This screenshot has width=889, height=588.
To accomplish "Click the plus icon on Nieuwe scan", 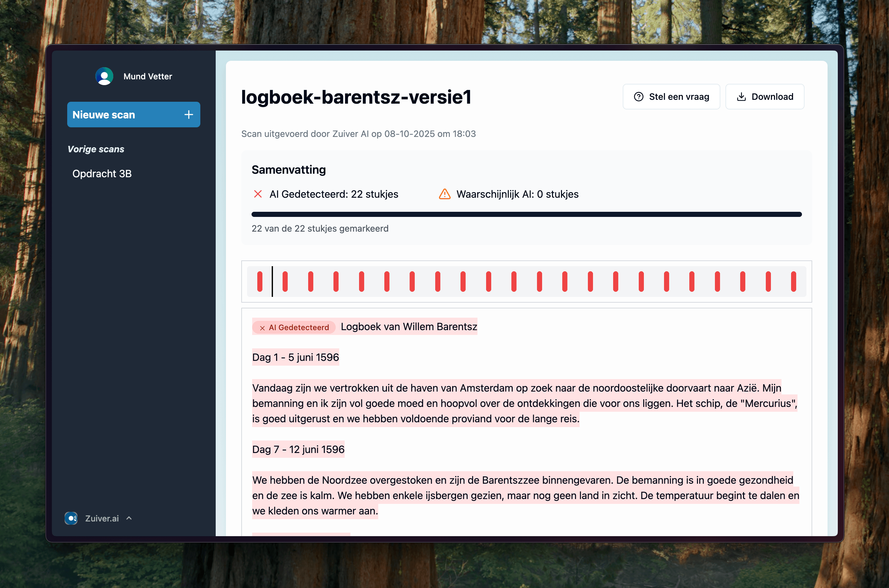I will (189, 115).
